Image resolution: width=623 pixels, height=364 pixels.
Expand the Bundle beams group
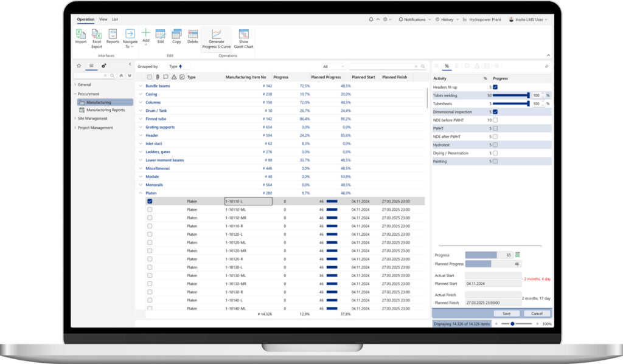tap(141, 86)
